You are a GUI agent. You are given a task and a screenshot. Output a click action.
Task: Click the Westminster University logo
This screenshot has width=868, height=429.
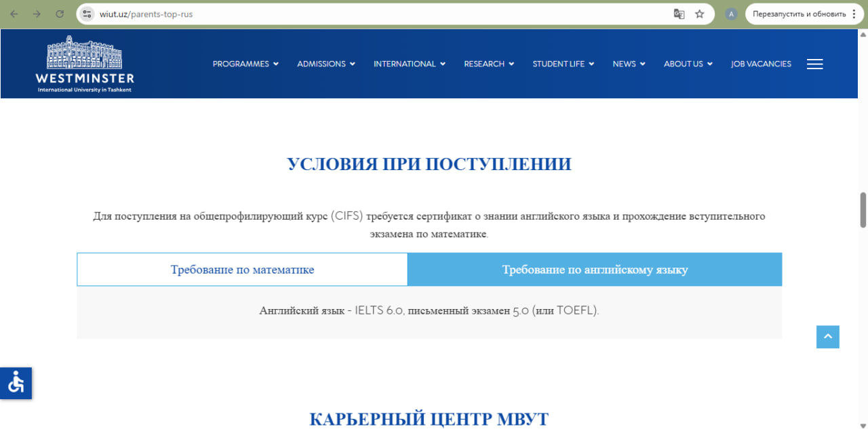click(x=85, y=64)
